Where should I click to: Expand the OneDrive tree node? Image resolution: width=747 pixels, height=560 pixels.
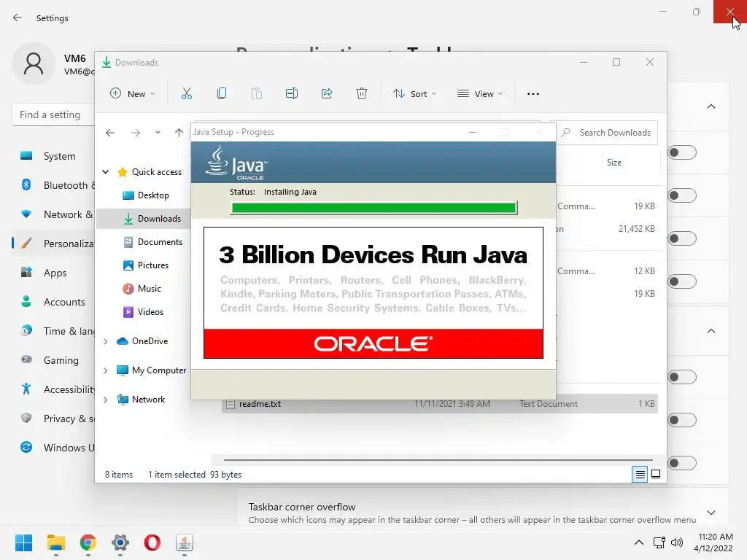[x=106, y=341]
